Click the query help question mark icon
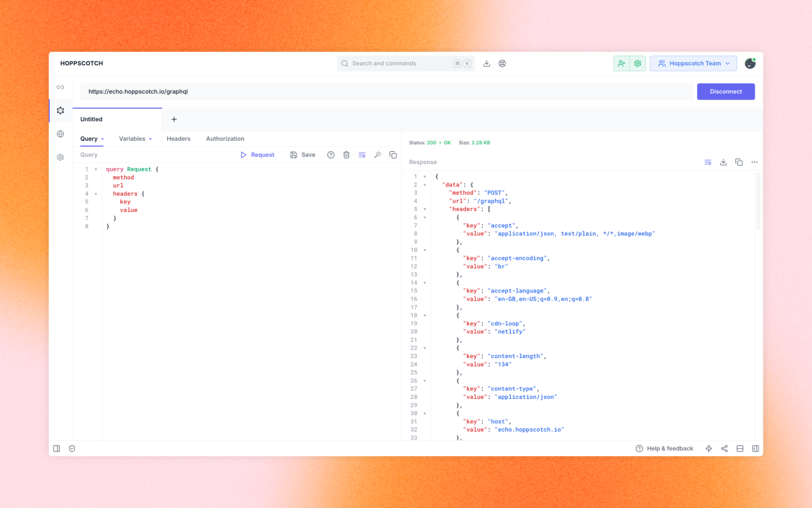The height and width of the screenshot is (508, 812). tap(331, 155)
